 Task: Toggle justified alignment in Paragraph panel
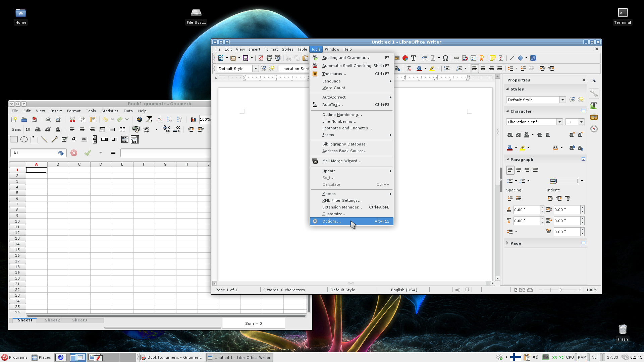[535, 170]
